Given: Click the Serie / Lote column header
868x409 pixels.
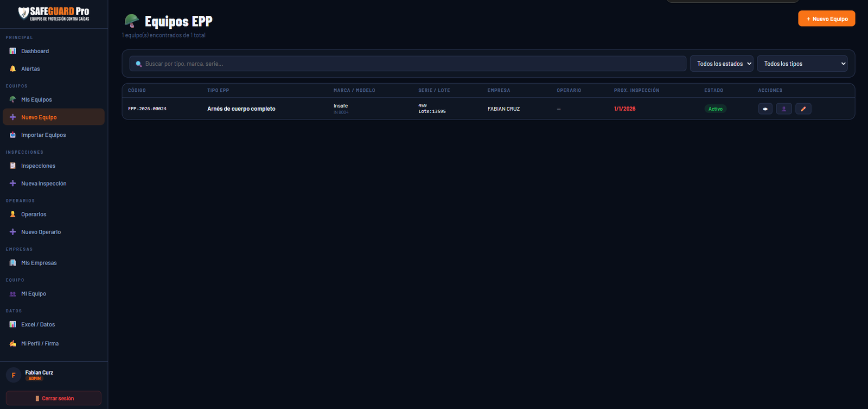Looking at the screenshot, I should 434,90.
